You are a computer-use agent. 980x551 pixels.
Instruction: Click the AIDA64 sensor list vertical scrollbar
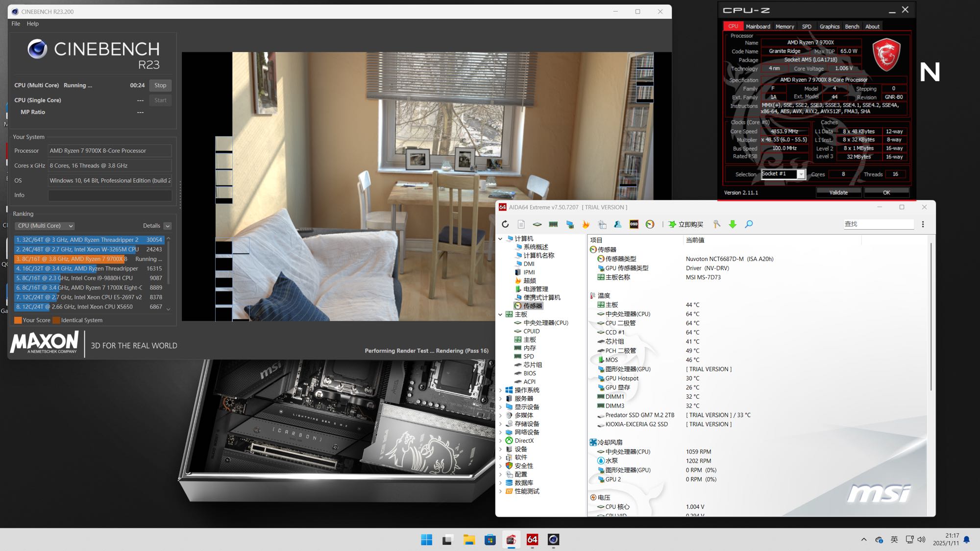click(x=931, y=316)
